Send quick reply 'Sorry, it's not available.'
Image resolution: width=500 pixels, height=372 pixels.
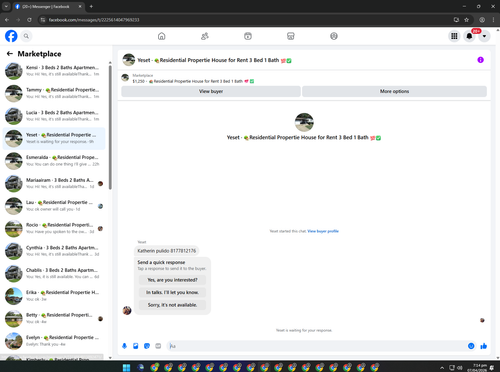tap(172, 305)
